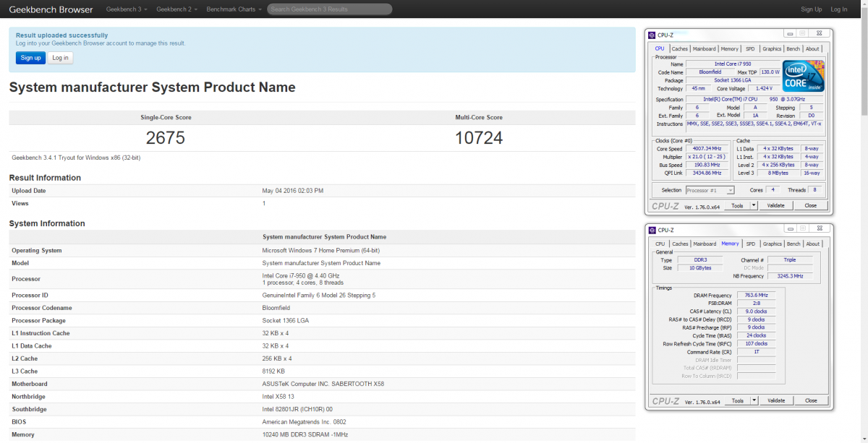The image size is (868, 443).
Task: Click the Multiplier 'x 21.0 ( 12 - 25 )' field
Action: [707, 156]
